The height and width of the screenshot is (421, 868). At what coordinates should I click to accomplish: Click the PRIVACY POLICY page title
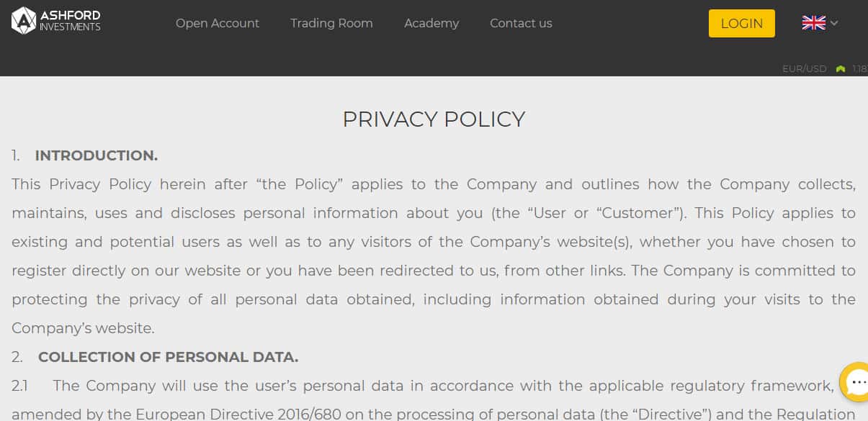tap(434, 119)
